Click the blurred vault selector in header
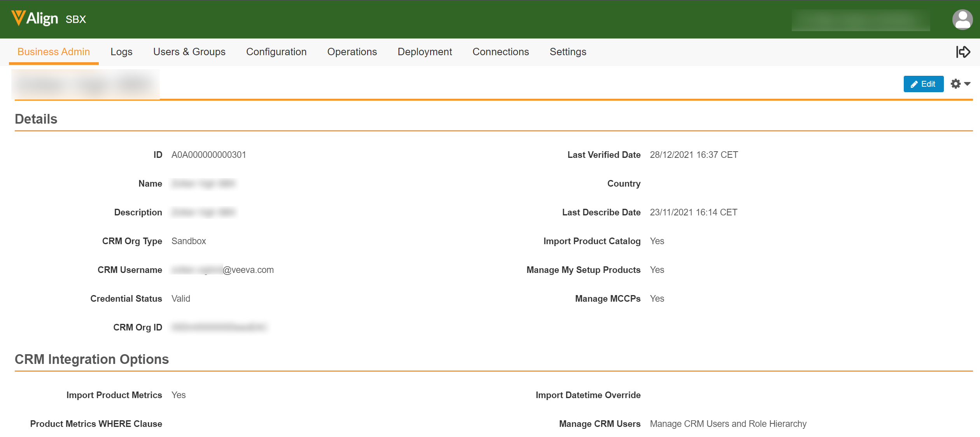 860,20
